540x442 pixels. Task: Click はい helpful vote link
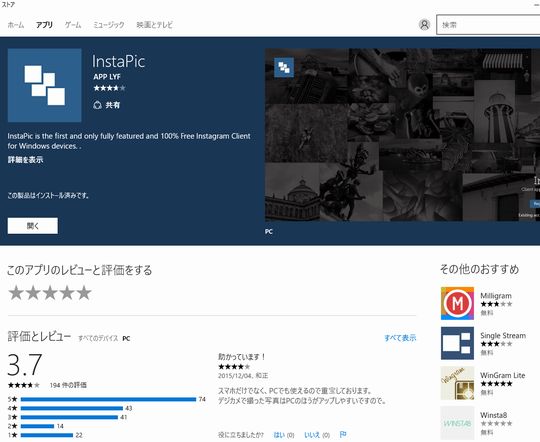(x=279, y=435)
